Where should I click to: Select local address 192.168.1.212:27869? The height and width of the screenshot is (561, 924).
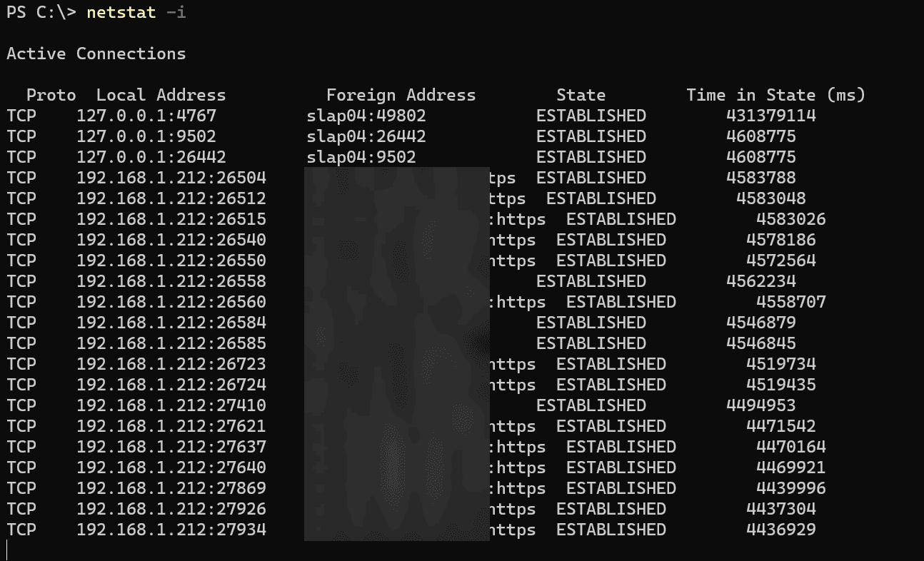tap(171, 488)
